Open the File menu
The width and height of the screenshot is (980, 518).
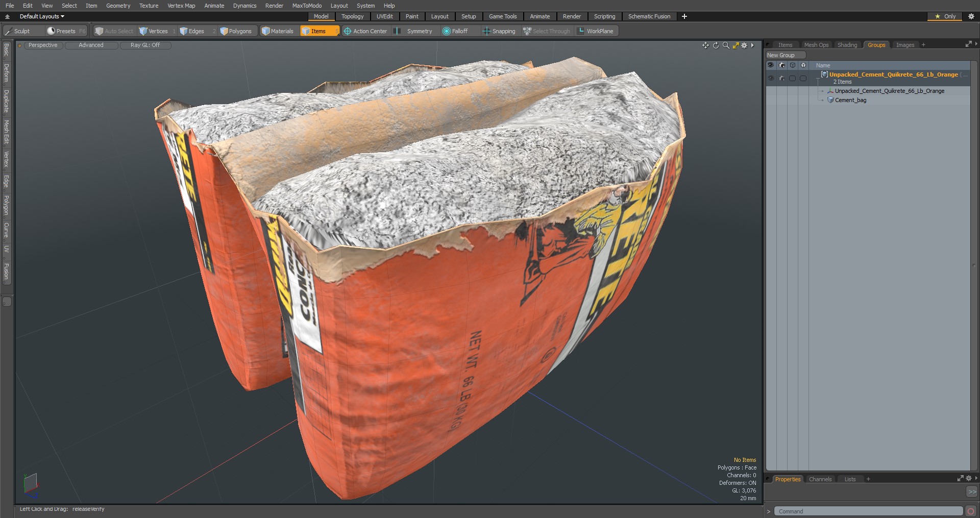coord(10,6)
